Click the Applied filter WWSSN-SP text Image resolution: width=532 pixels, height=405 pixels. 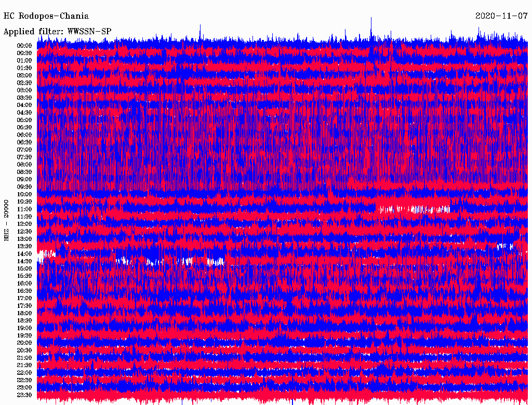pyautogui.click(x=57, y=32)
